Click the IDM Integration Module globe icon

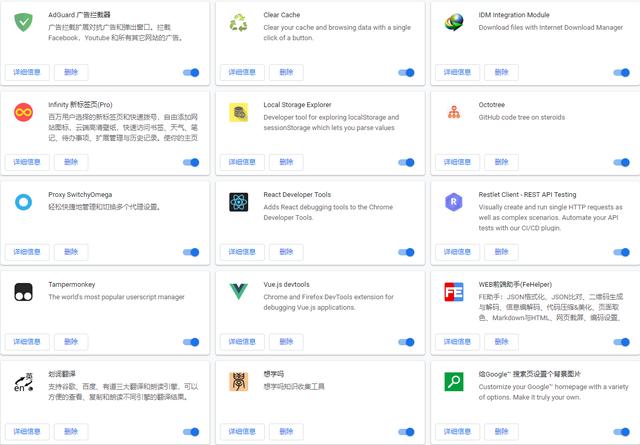coord(454,22)
